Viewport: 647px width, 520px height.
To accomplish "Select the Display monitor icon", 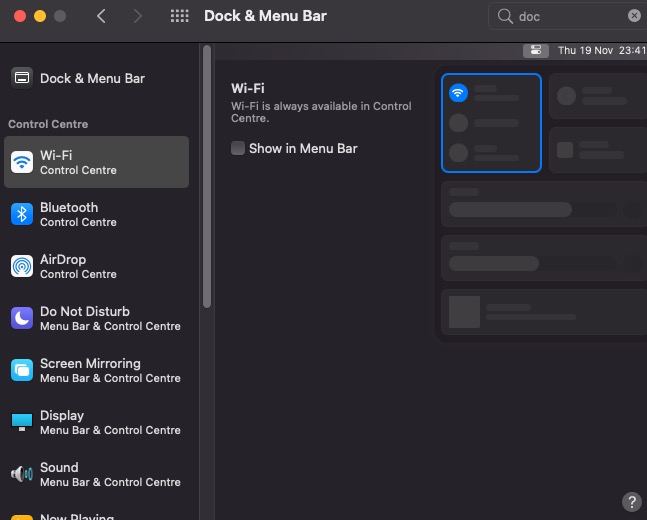I will click(x=22, y=422).
